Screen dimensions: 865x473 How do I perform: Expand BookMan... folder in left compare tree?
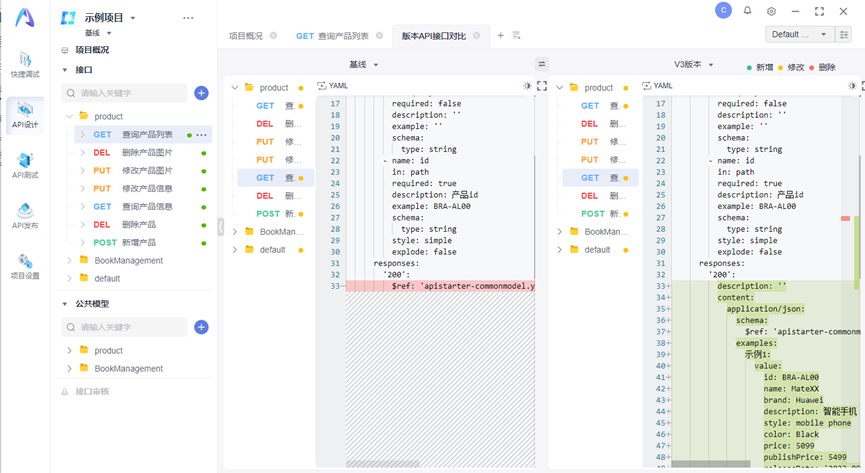pos(235,232)
